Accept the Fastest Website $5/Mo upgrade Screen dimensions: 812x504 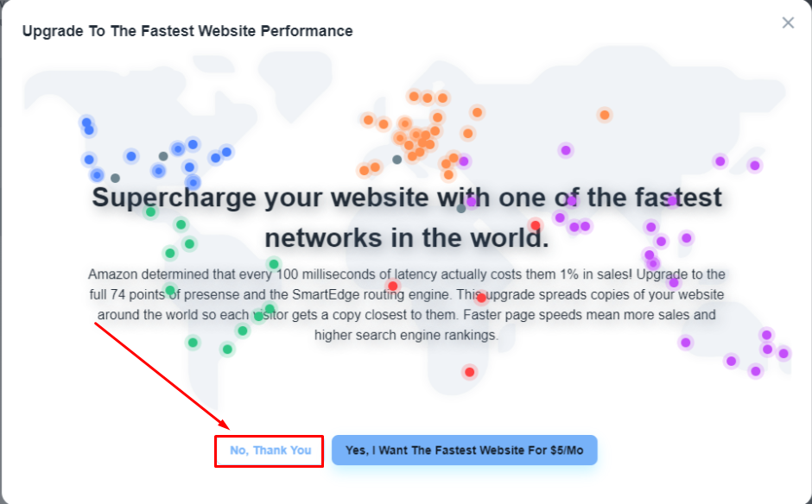(x=464, y=450)
